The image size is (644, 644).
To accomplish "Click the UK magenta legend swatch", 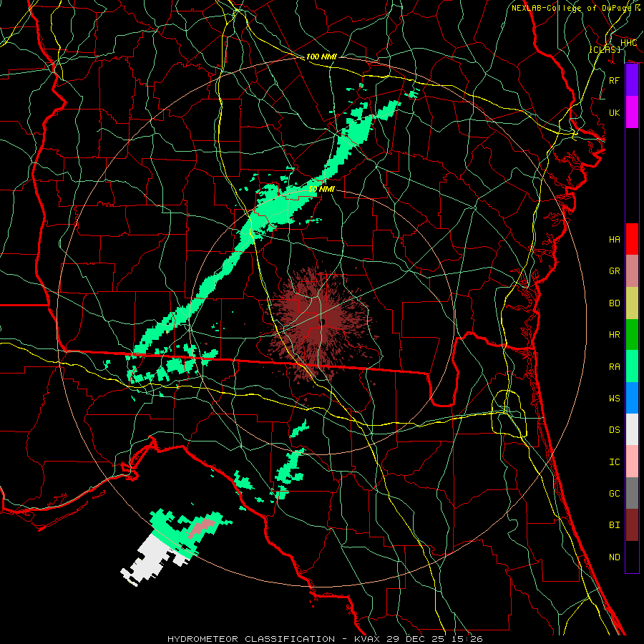I will [x=632, y=112].
